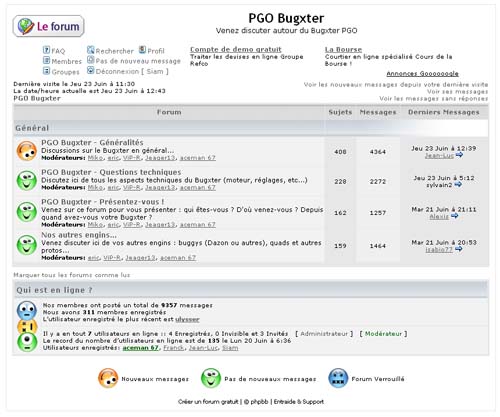
Task: Click the Forum Verrouillé legend icon
Action: point(338,378)
